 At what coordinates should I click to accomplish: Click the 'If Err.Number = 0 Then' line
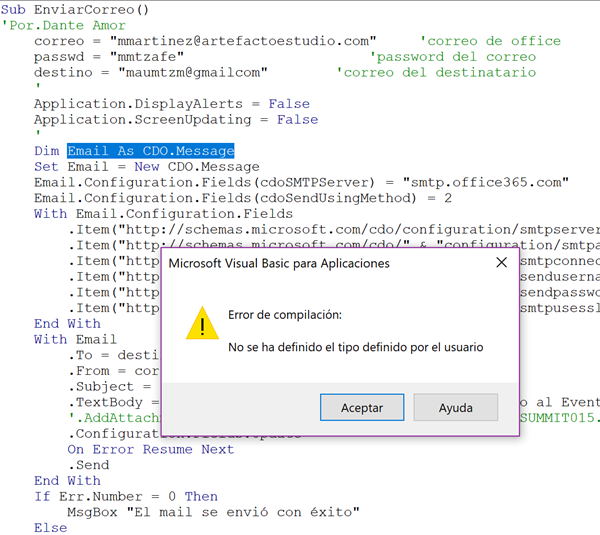pyautogui.click(x=126, y=496)
